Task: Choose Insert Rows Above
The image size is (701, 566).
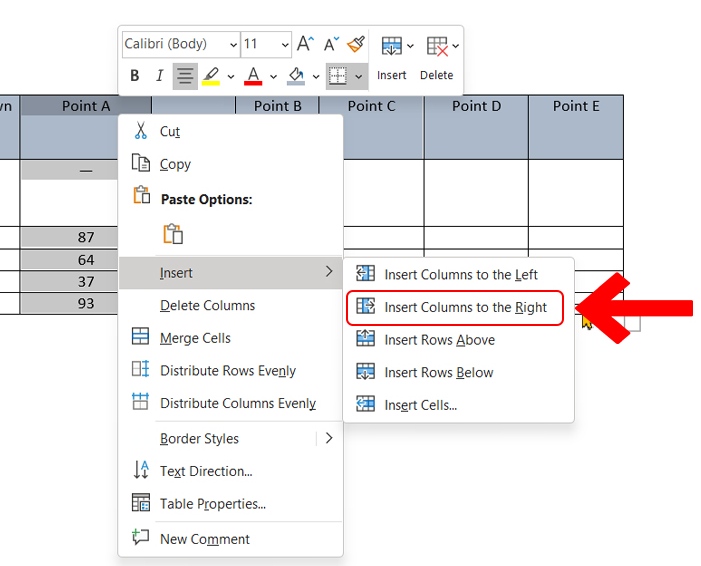Action: coord(458,340)
